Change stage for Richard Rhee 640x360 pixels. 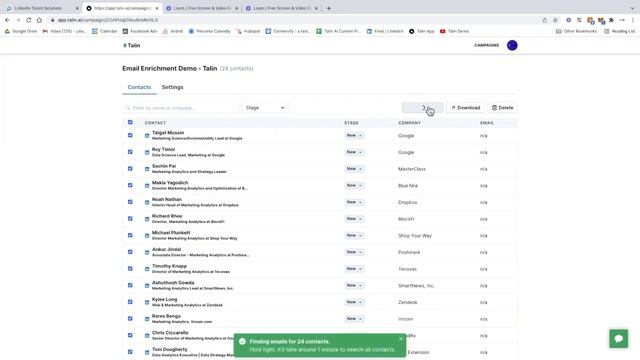354,219
